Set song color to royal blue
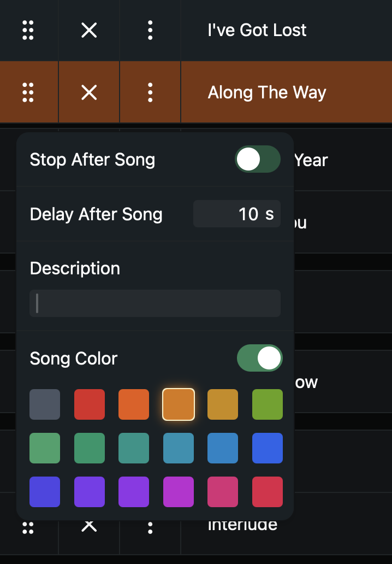This screenshot has height=564, width=392. pyautogui.click(x=268, y=448)
